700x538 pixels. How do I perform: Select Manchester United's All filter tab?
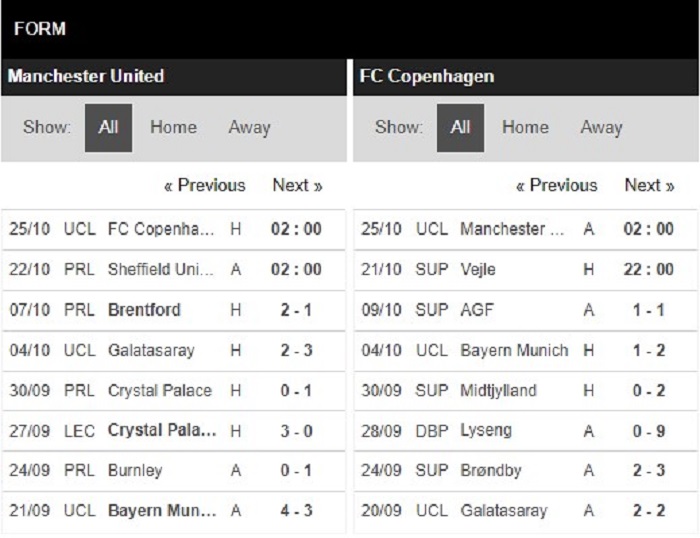point(108,128)
